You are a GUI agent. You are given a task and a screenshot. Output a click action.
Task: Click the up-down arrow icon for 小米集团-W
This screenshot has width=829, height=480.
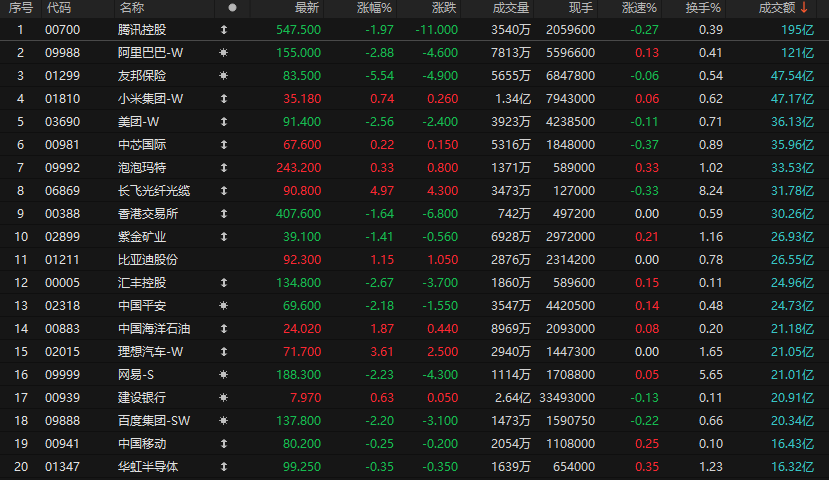tap(224, 99)
